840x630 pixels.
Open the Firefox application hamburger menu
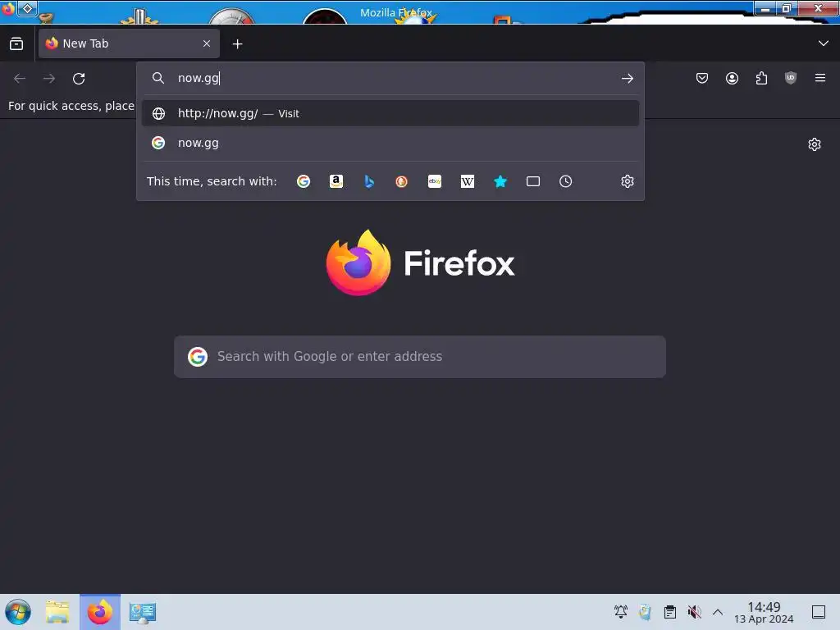click(820, 78)
